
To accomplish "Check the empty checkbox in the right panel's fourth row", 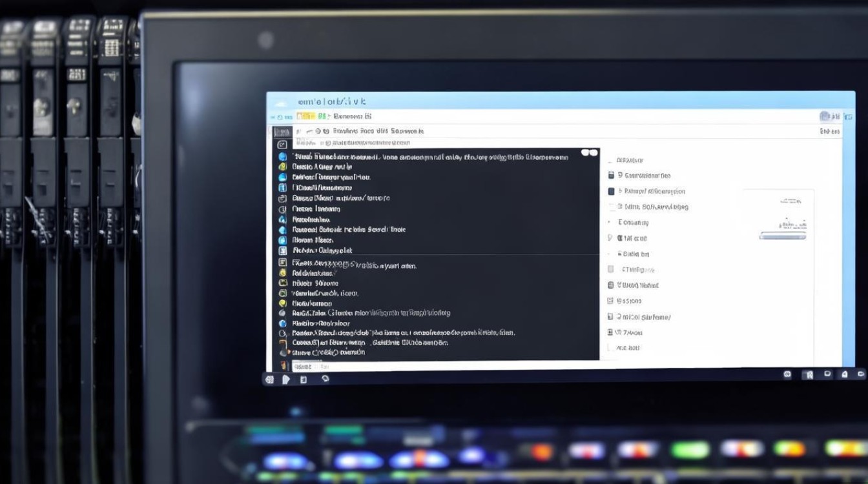I will point(611,207).
